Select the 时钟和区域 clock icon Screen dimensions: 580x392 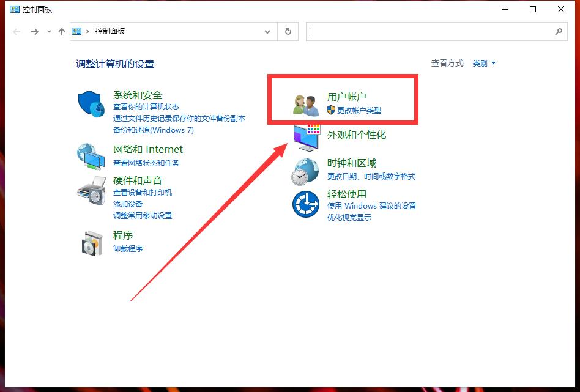(305, 171)
